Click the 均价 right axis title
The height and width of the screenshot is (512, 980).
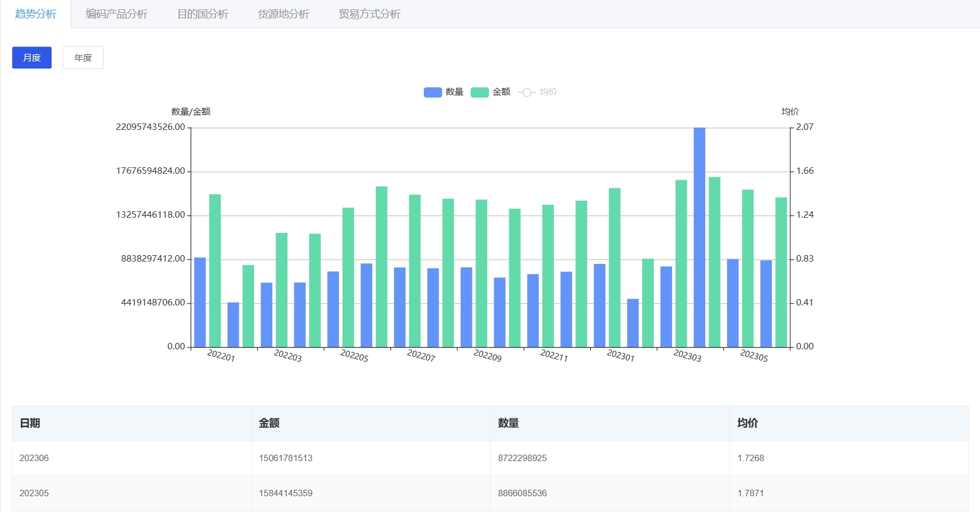[x=790, y=111]
